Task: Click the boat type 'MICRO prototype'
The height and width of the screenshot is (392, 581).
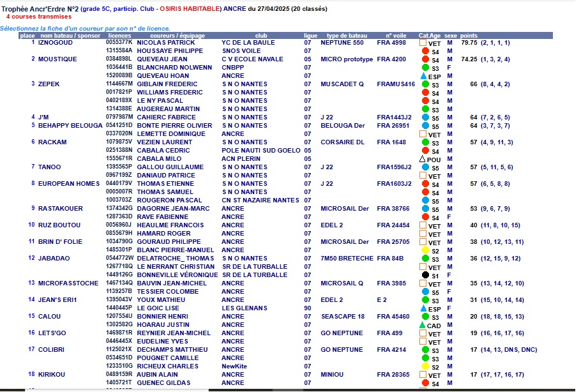Action: (347, 59)
